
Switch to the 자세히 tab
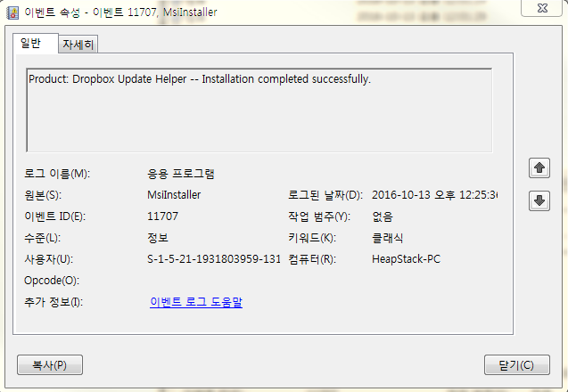click(x=78, y=45)
